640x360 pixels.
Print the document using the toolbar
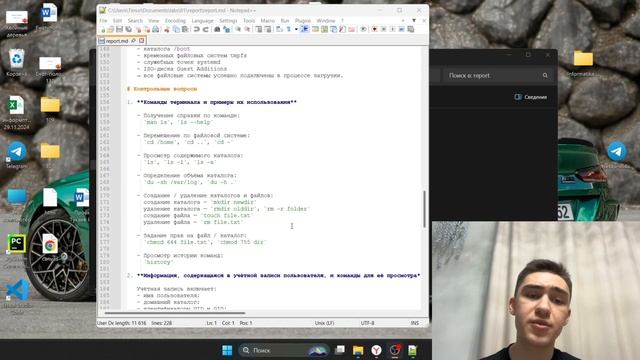(x=156, y=29)
